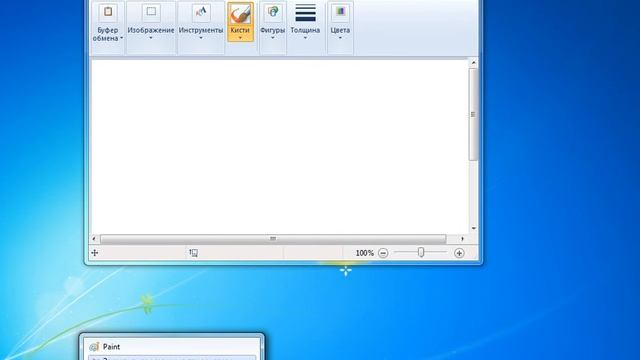Click the Paint icon in taskbar preview
The image size is (640, 360).
[x=94, y=347]
